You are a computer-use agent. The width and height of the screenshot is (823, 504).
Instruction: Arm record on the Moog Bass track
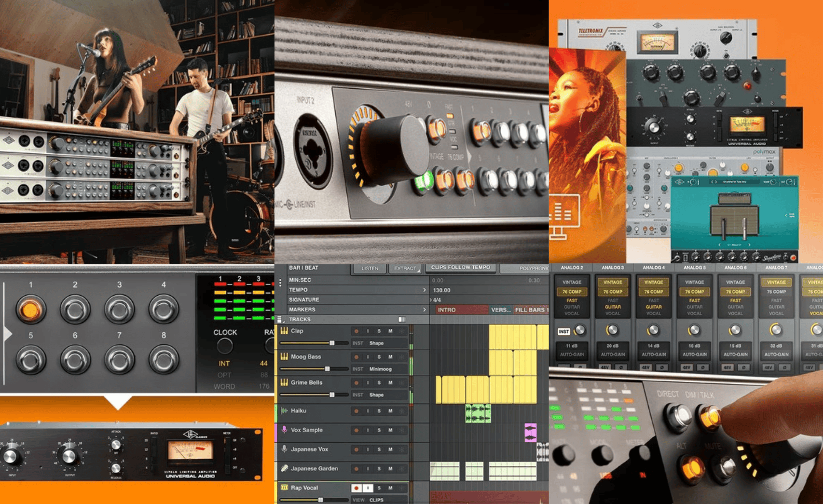[357, 357]
